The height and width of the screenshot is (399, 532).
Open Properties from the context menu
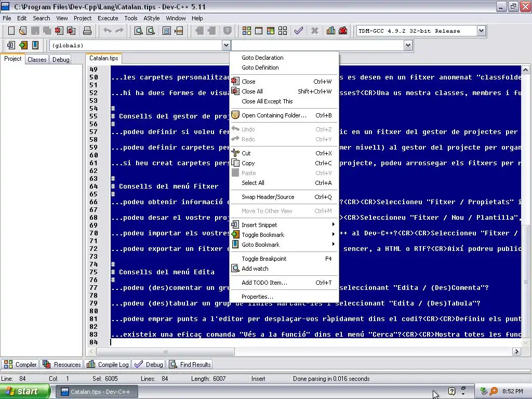[x=284, y=297]
